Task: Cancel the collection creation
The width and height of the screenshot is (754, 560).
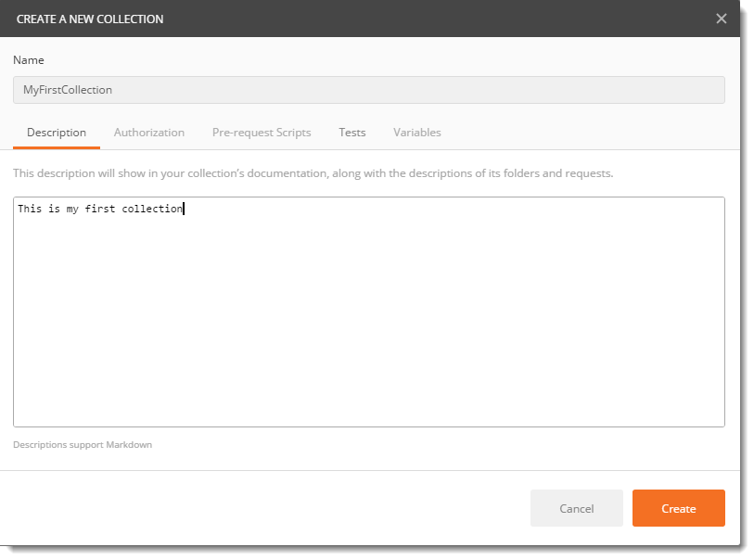Action: coord(577,508)
